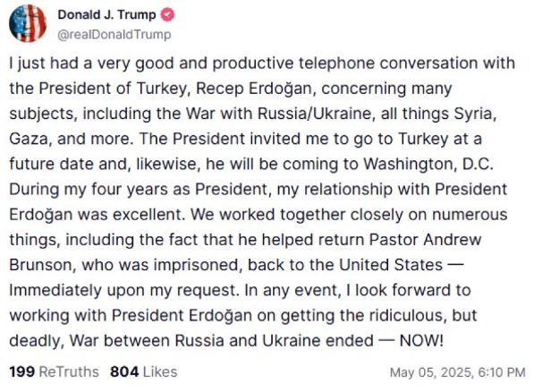The width and height of the screenshot is (534, 392).
Task: Visit the @realDonaldTrump handle link
Action: tap(114, 34)
